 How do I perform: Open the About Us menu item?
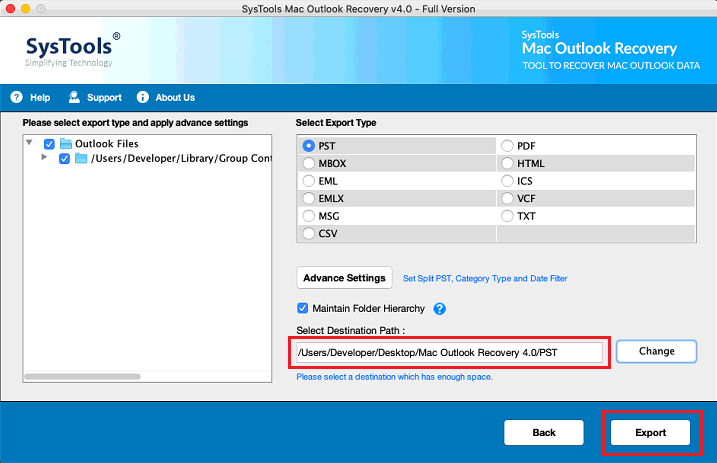175,98
